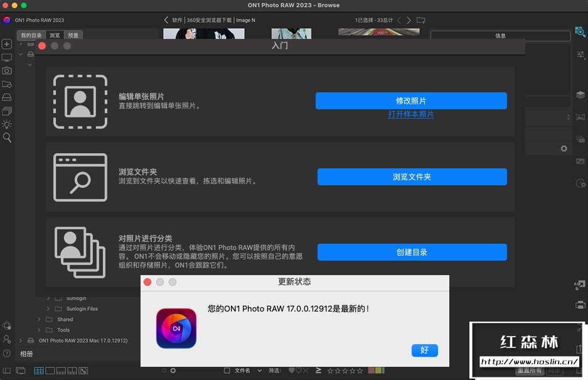Viewport: 588px width, 380px height.
Task: Click the dual display icon in bottom bar
Action: click(x=20, y=371)
